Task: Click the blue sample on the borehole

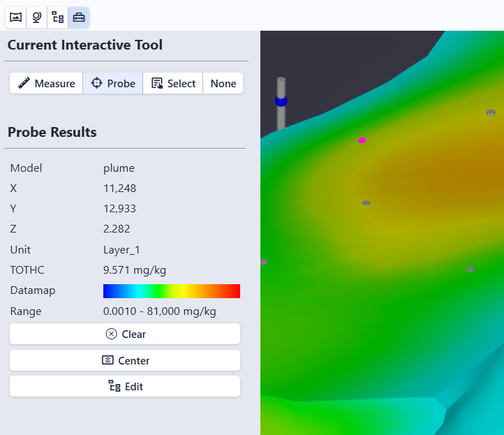Action: [281, 101]
